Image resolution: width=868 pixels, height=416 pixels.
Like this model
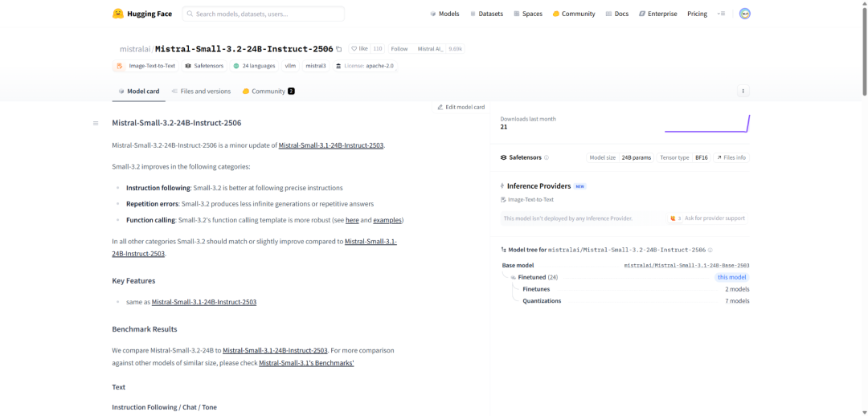(x=359, y=49)
